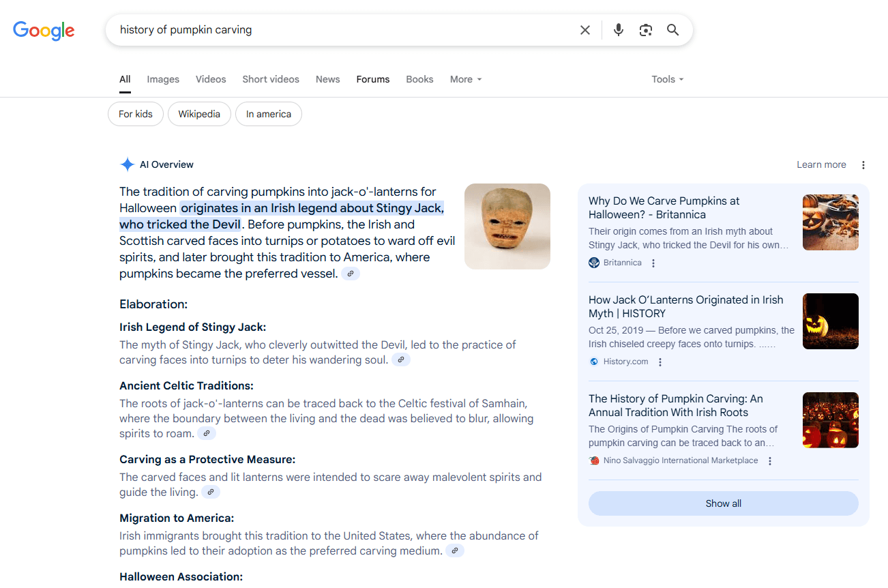Open search by image camera icon
888x588 pixels.
pyautogui.click(x=646, y=30)
